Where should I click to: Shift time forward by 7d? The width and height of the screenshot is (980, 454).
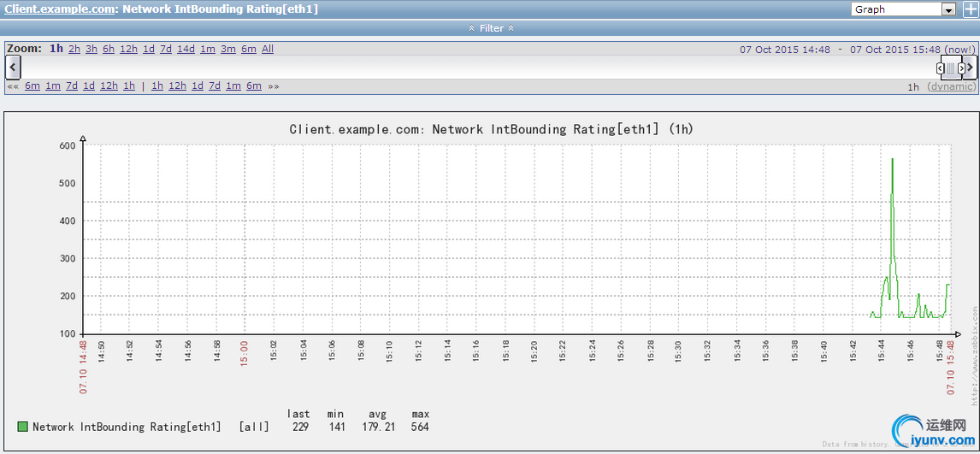[215, 86]
